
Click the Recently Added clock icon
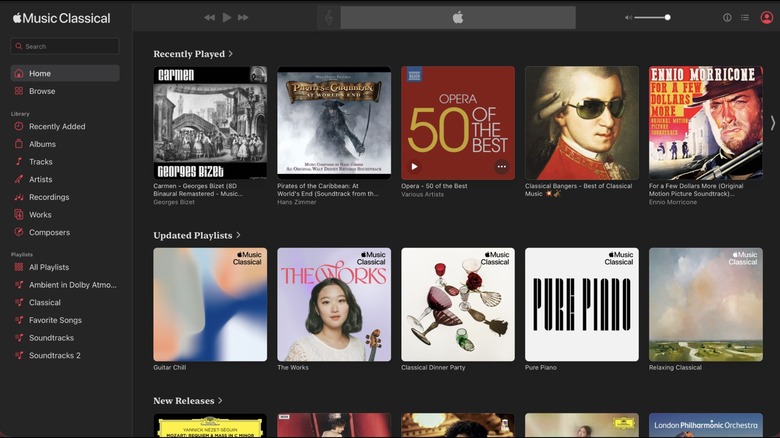point(19,126)
